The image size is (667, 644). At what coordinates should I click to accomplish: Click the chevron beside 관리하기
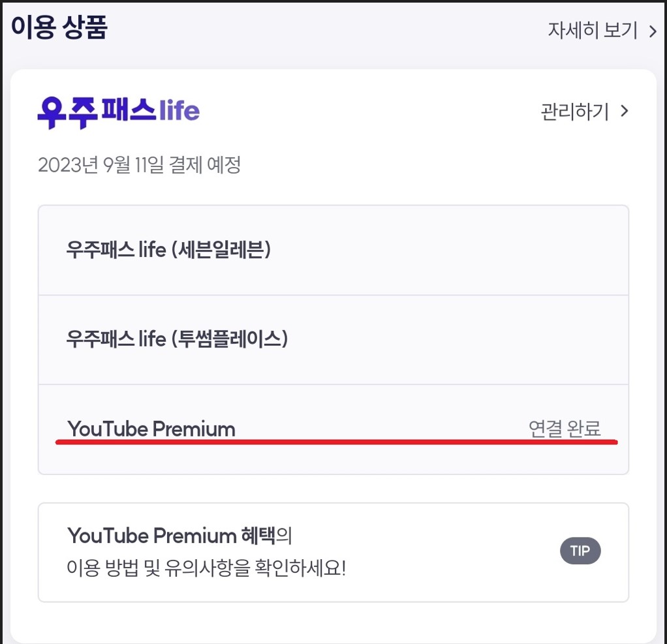(623, 112)
